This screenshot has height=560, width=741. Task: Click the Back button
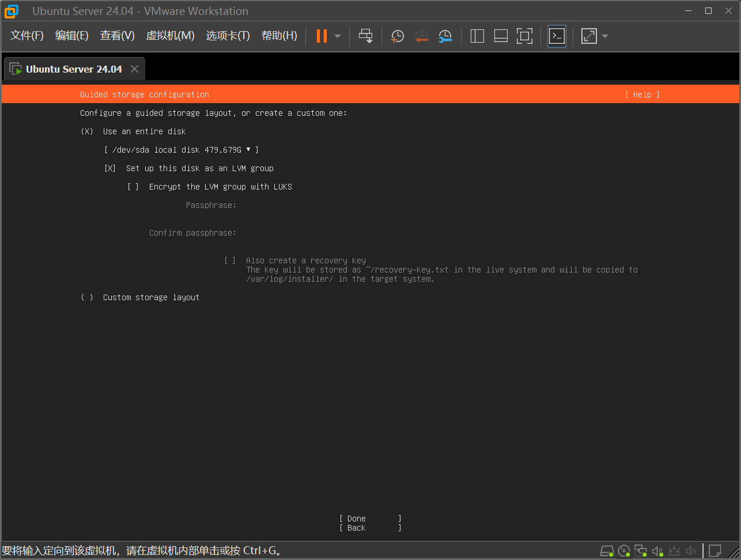point(370,528)
